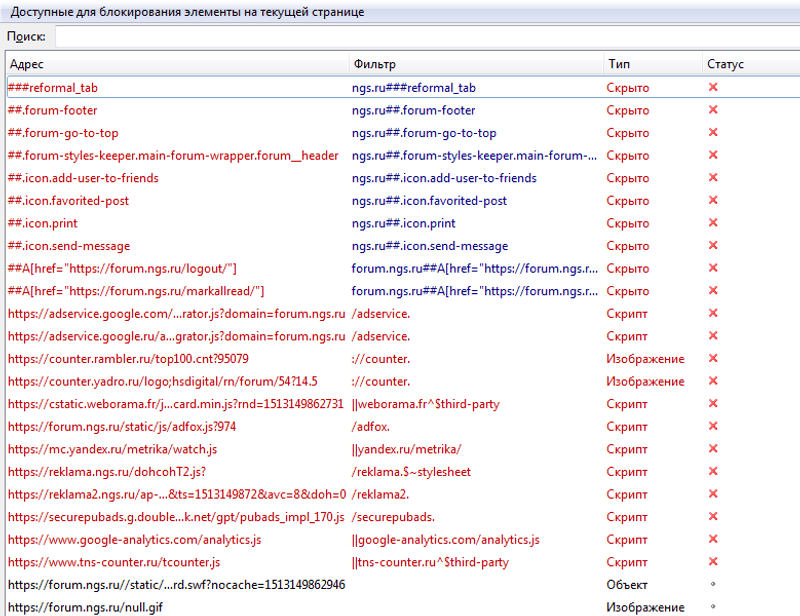Select the securepubads pubads_impl_170.js address
800x616 pixels.
175,517
